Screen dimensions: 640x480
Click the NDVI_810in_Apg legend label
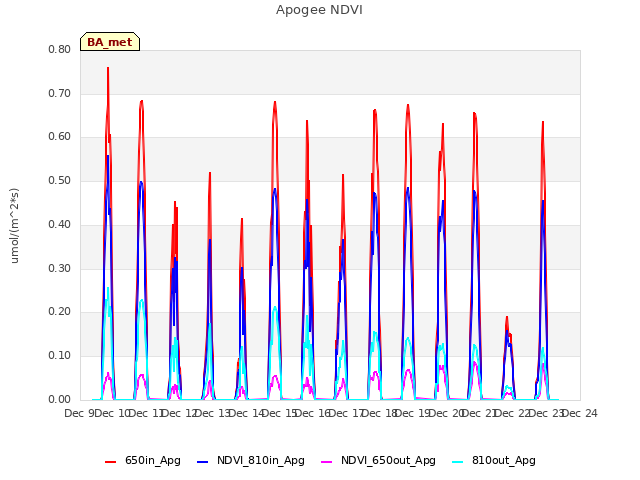(260, 460)
